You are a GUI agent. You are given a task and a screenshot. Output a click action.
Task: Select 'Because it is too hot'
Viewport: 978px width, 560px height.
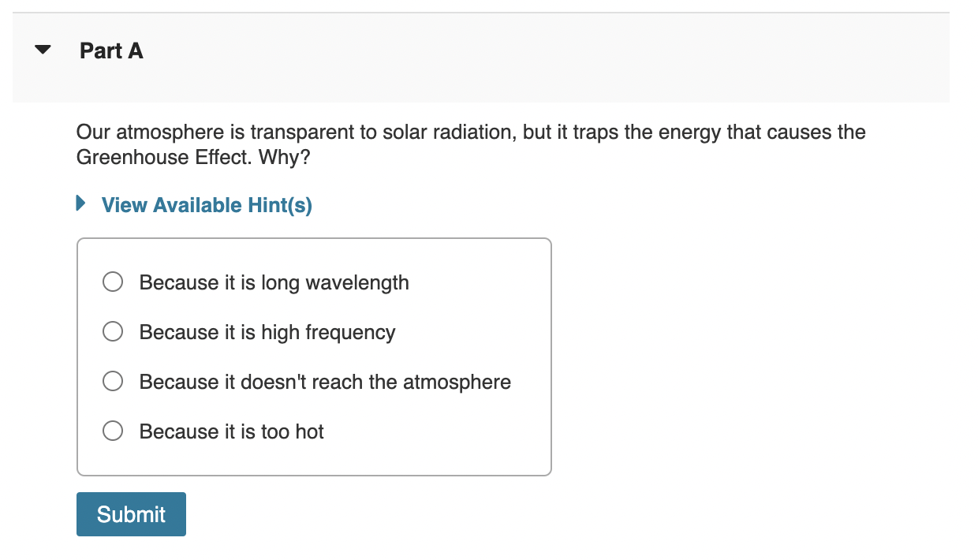[x=231, y=431]
